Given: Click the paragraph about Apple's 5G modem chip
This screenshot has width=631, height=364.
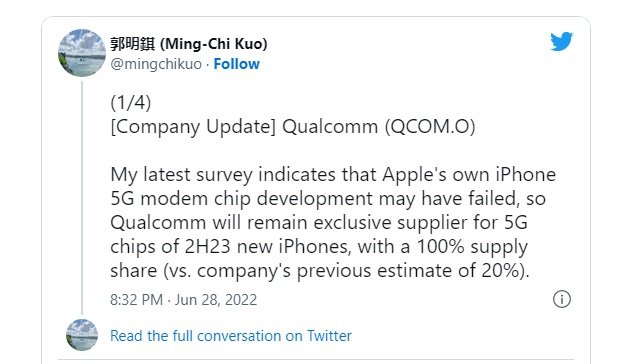Looking at the screenshot, I should point(333,222).
